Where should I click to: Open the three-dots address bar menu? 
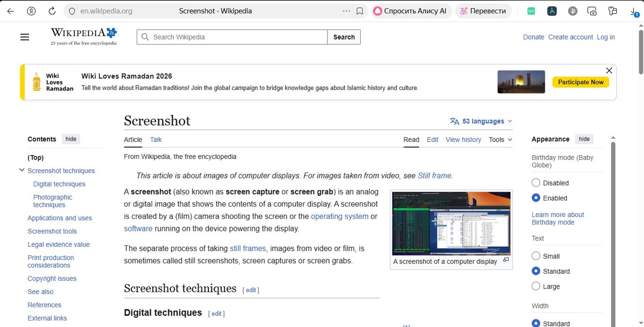click(x=346, y=11)
